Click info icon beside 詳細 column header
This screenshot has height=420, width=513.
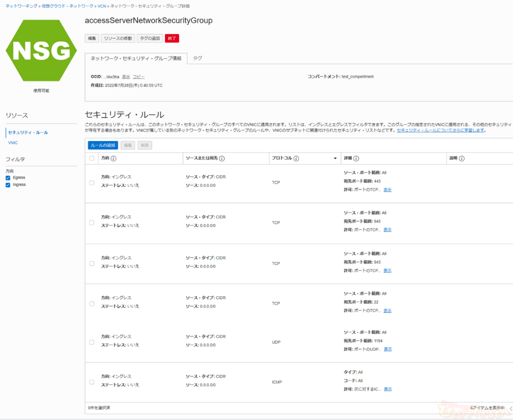point(357,159)
